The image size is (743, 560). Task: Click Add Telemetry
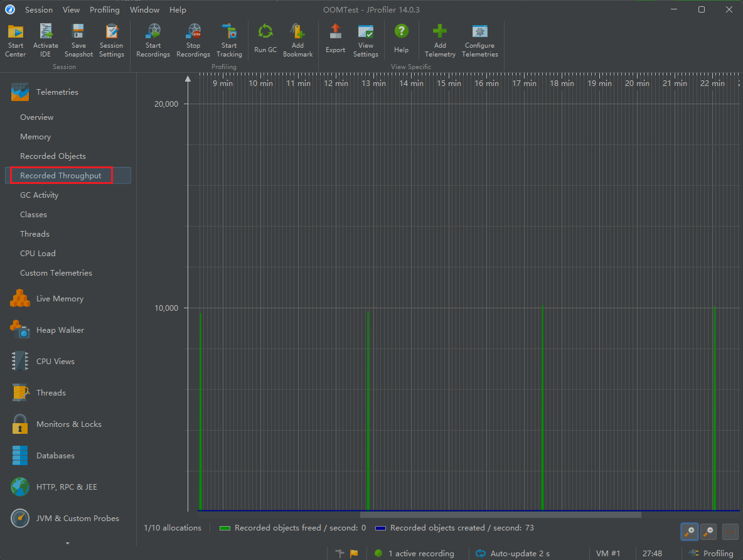[440, 41]
